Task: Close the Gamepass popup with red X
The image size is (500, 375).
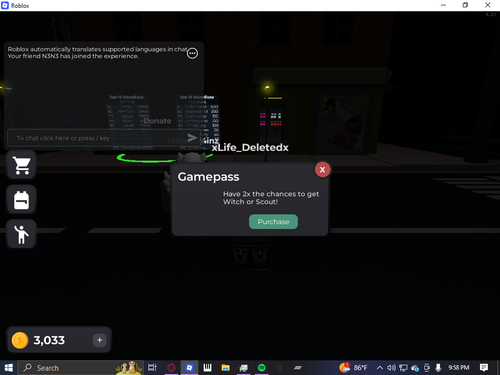Action: click(322, 170)
